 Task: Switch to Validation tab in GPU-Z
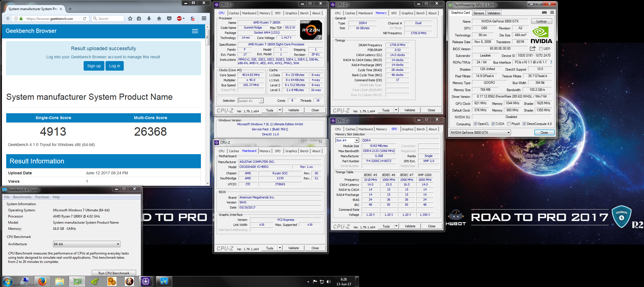click(494, 13)
